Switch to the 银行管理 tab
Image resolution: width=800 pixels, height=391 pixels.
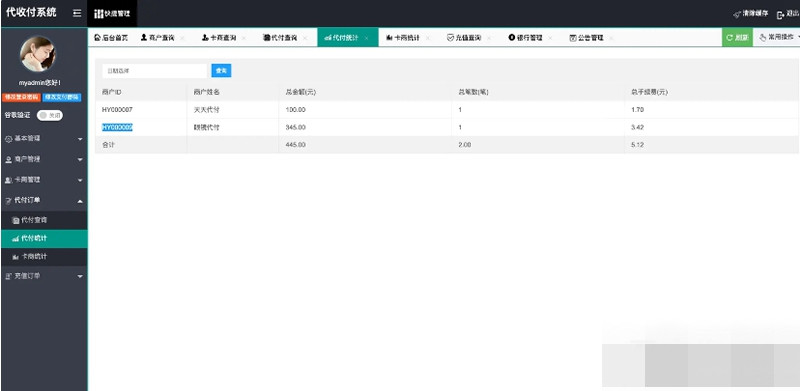pyautogui.click(x=525, y=38)
